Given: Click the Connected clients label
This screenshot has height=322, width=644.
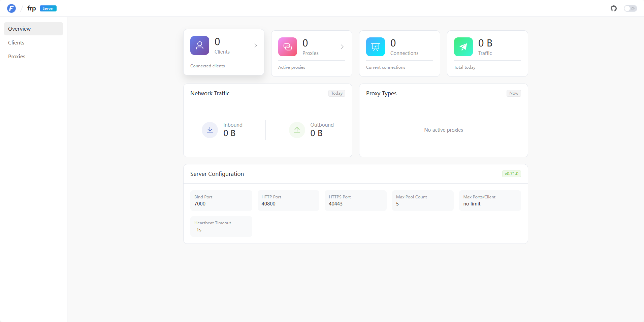Looking at the screenshot, I should (x=207, y=66).
